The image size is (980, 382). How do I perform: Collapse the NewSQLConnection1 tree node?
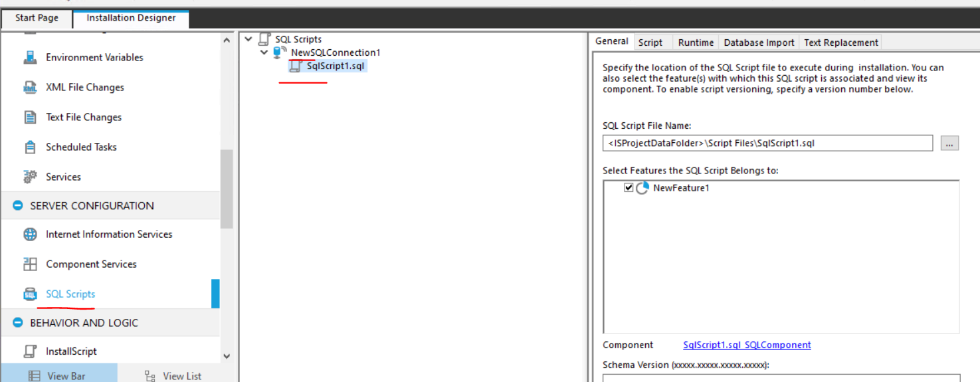click(x=264, y=52)
